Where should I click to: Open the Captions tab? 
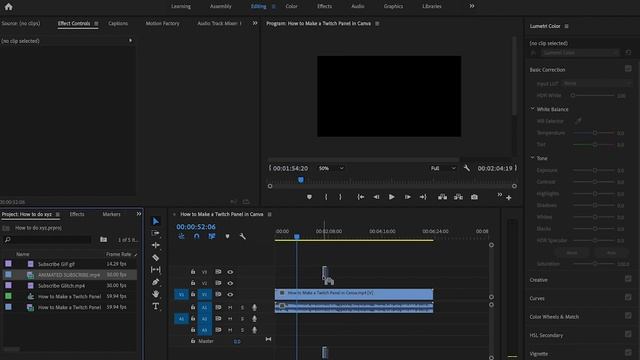point(118,23)
